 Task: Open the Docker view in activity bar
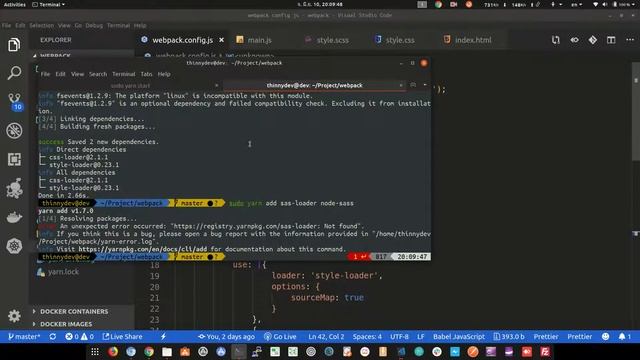pyautogui.click(x=14, y=217)
